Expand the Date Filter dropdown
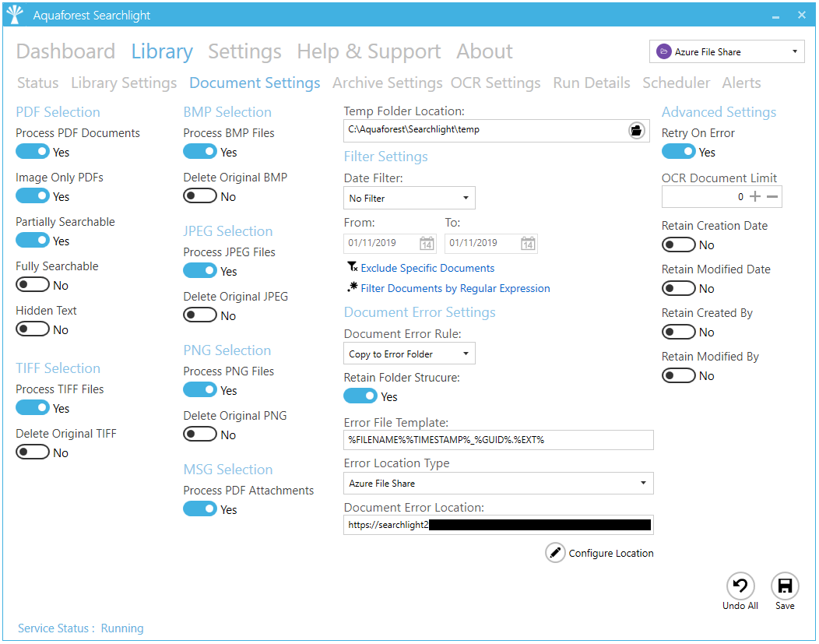Screen dimensions: 819x644 [409, 199]
